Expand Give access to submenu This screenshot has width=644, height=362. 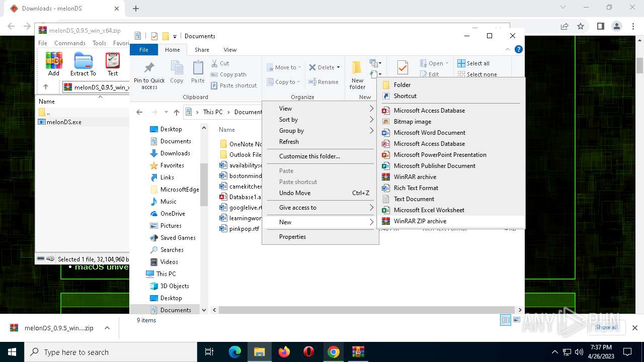(x=320, y=208)
